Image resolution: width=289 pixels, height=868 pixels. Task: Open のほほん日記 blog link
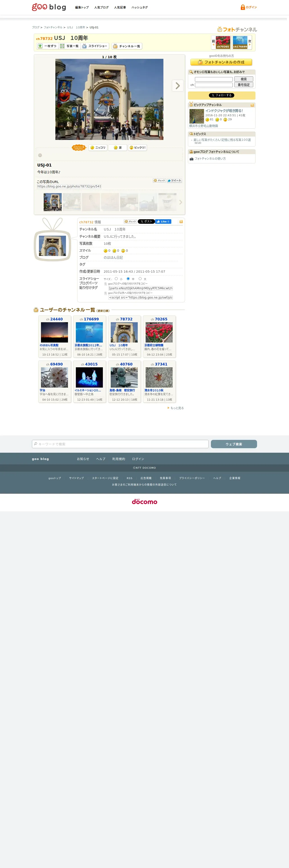[x=113, y=257]
